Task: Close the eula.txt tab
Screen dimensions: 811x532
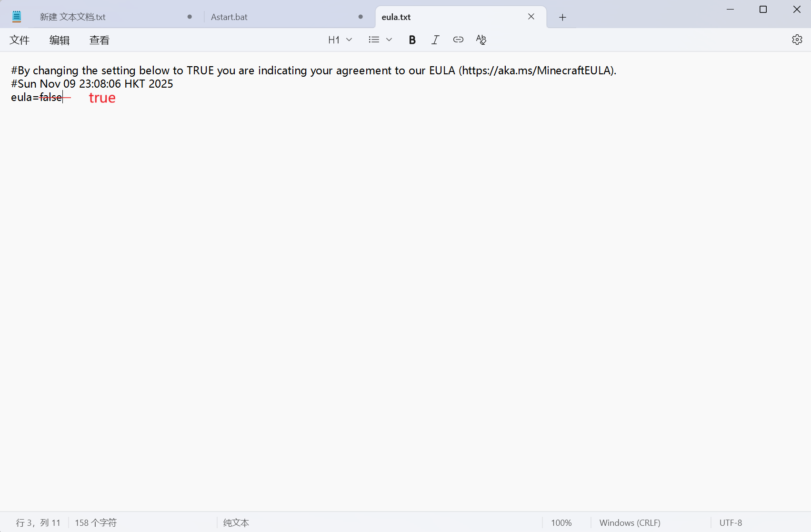Action: (x=531, y=17)
